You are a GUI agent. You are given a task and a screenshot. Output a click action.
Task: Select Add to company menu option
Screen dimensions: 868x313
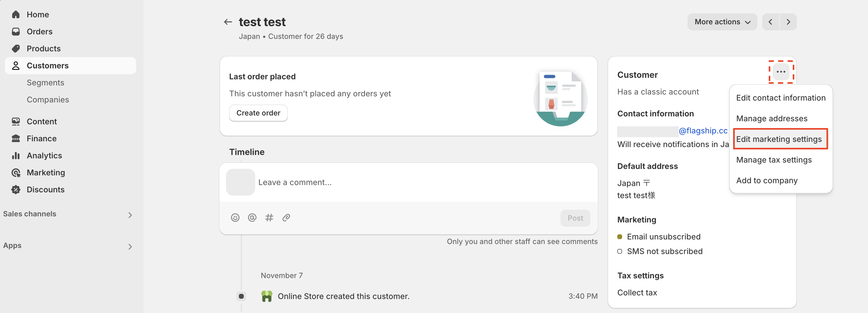click(766, 181)
